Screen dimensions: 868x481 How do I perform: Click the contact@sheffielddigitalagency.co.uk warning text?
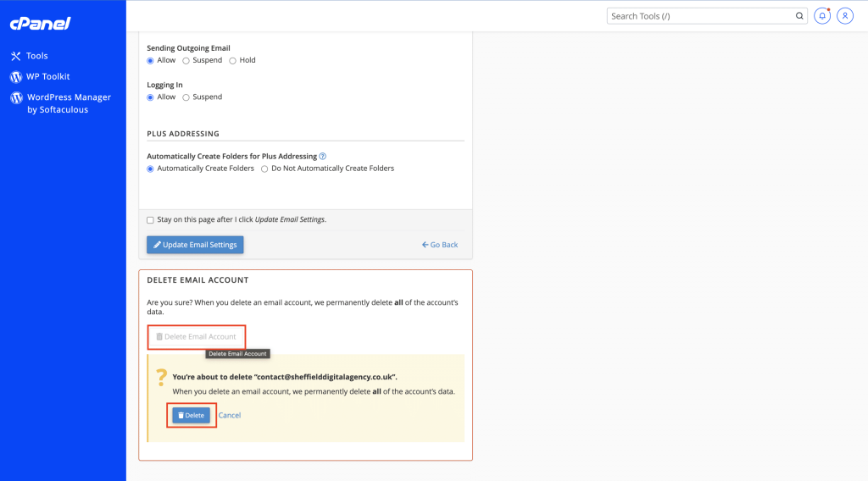(x=285, y=377)
